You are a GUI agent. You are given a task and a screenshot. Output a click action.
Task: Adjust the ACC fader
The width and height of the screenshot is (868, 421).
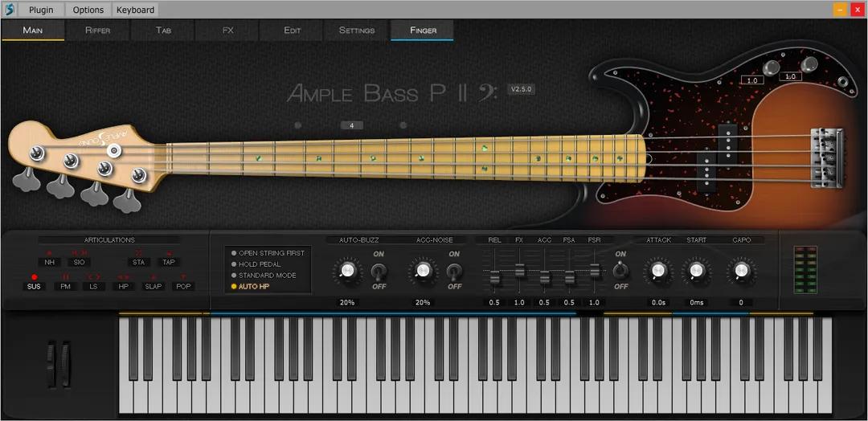tap(545, 278)
